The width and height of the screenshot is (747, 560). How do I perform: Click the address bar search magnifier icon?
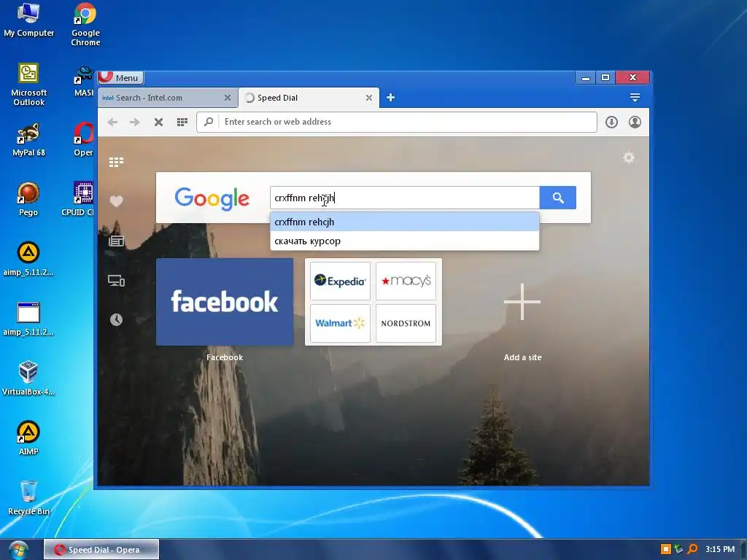click(x=208, y=122)
